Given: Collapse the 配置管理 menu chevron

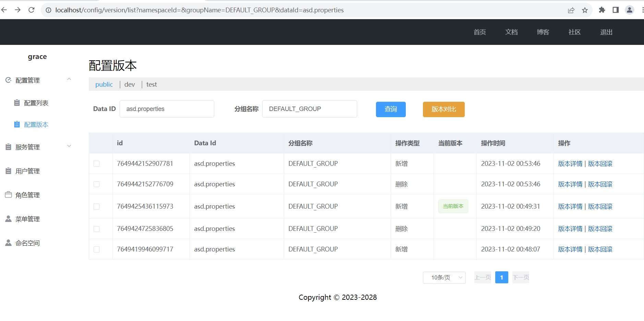Looking at the screenshot, I should click(x=69, y=79).
